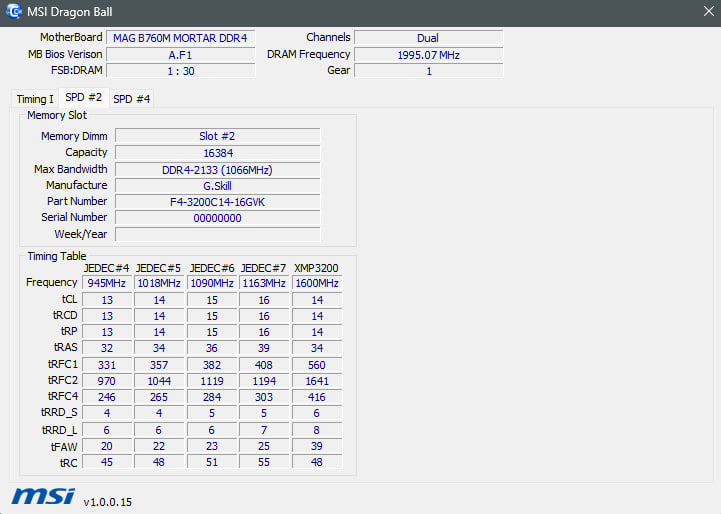Viewport: 721px width, 514px height.
Task: Click the Part Number field F4-3200C14-16GVK
Action: (x=217, y=202)
